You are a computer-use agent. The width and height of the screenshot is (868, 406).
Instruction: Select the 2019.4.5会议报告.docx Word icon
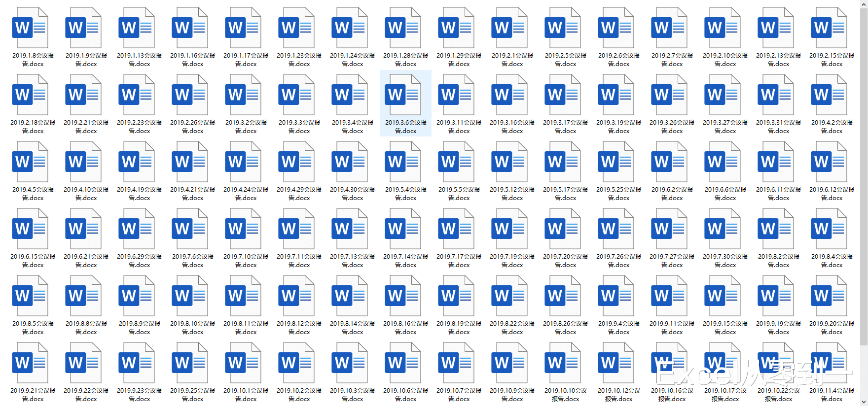point(30,162)
